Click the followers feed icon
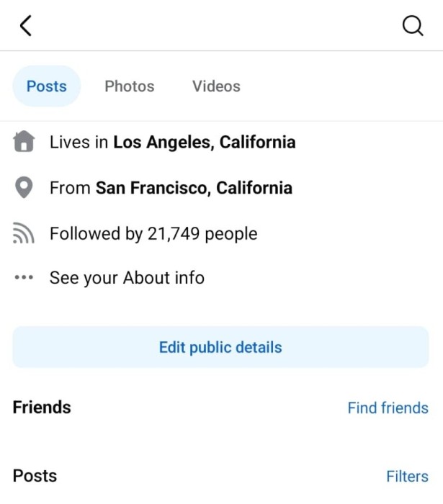The width and height of the screenshot is (443, 504). tap(24, 233)
